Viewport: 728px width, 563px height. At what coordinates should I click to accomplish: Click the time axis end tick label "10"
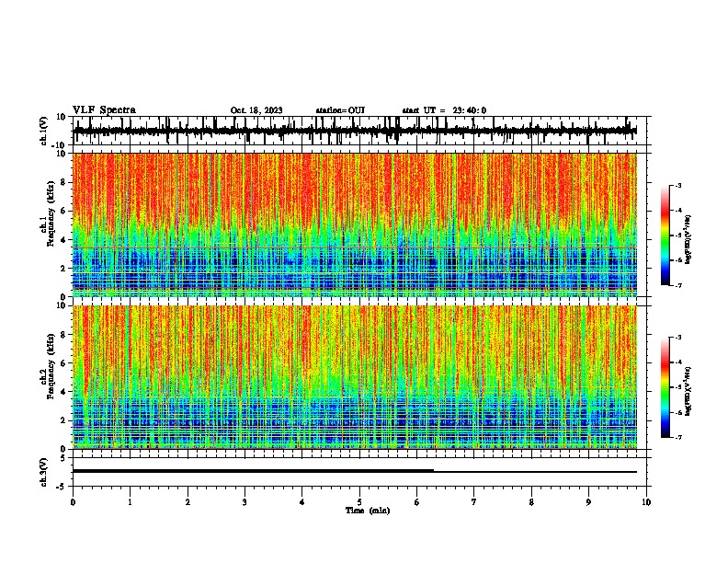tap(646, 502)
